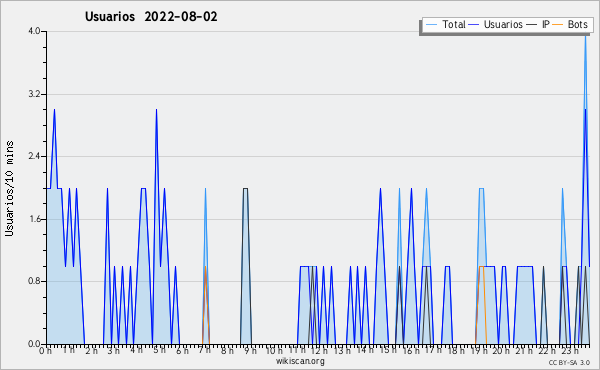Image resolution: width=600 pixels, height=370 pixels.
Task: Click the peak at 4.0 near 23 h
Action: [585, 37]
